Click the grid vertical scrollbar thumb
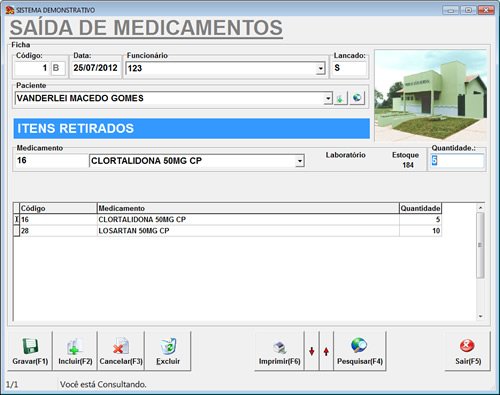 click(480, 245)
